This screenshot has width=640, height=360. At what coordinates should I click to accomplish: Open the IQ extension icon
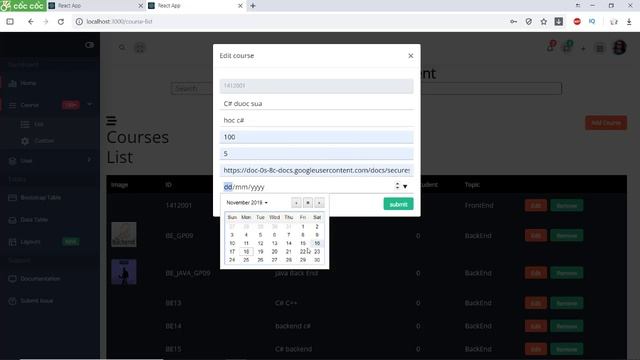click(x=592, y=22)
